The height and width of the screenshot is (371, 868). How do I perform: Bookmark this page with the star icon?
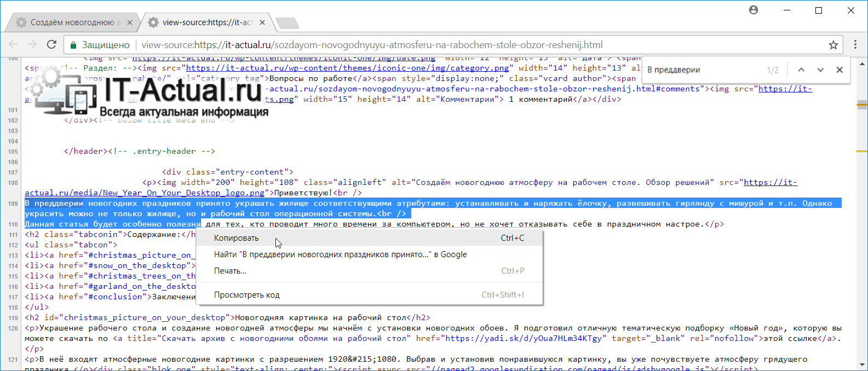(833, 45)
